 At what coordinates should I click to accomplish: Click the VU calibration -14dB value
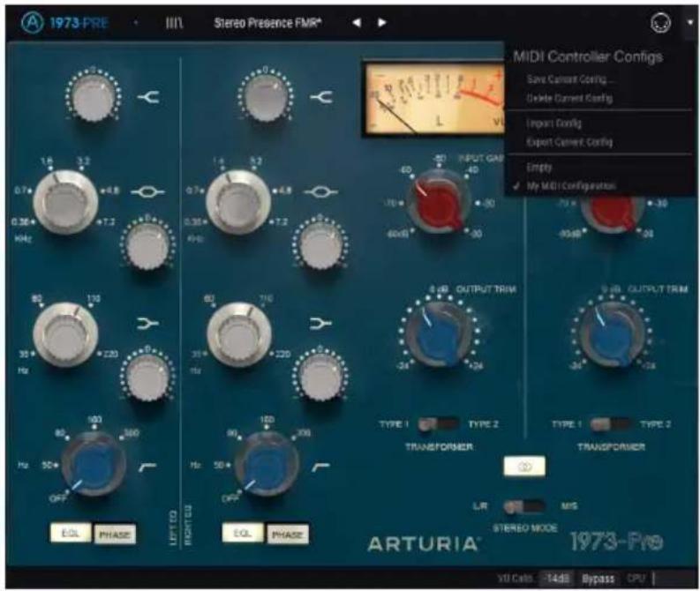(558, 579)
